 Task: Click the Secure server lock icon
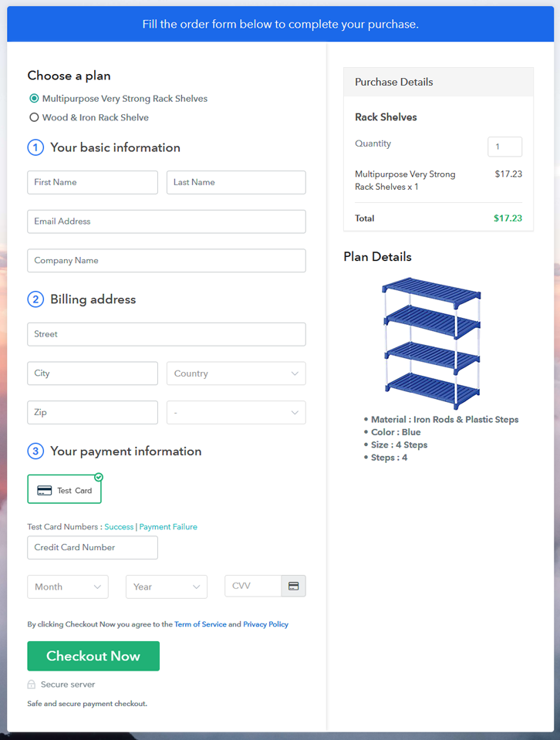31,684
